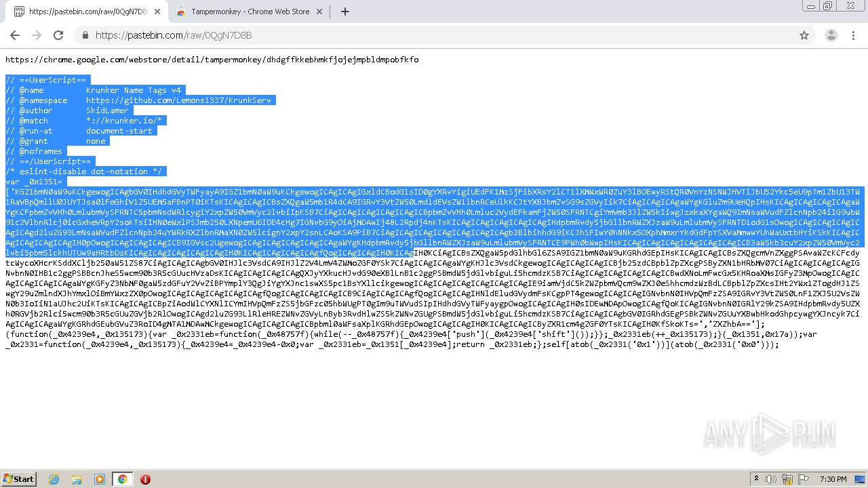
Task: Go forward to the next page
Action: (x=37, y=35)
